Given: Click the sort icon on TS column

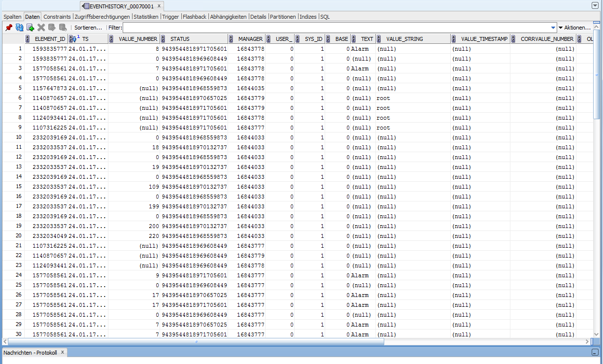Looking at the screenshot, I should click(72, 39).
